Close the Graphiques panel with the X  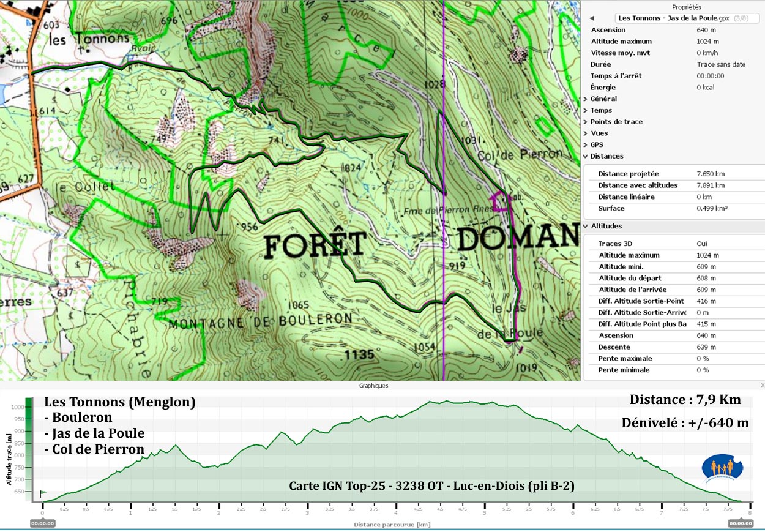762,386
